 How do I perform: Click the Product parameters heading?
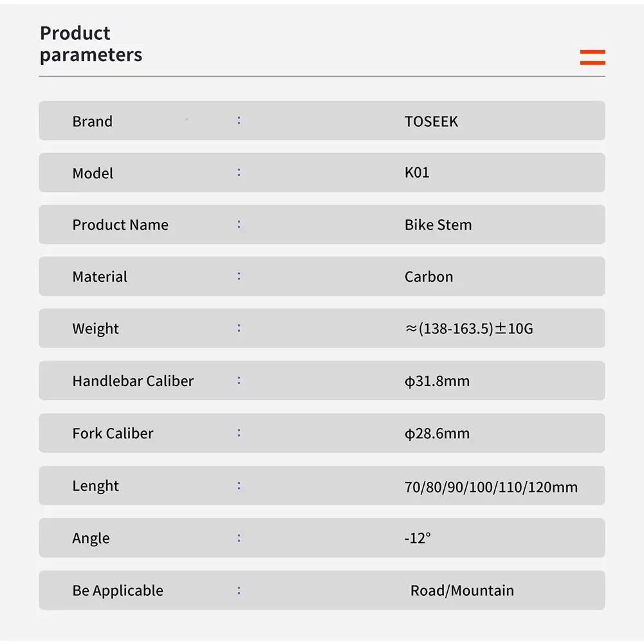(91, 44)
